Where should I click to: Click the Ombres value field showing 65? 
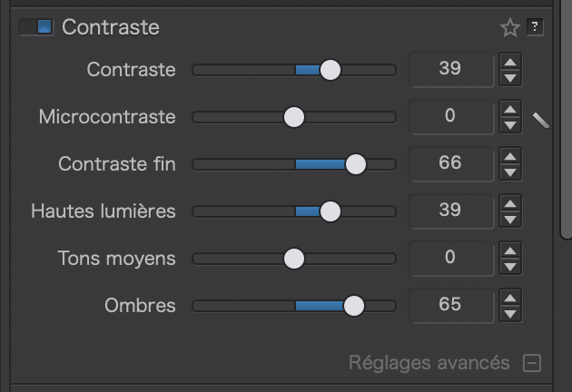point(450,306)
